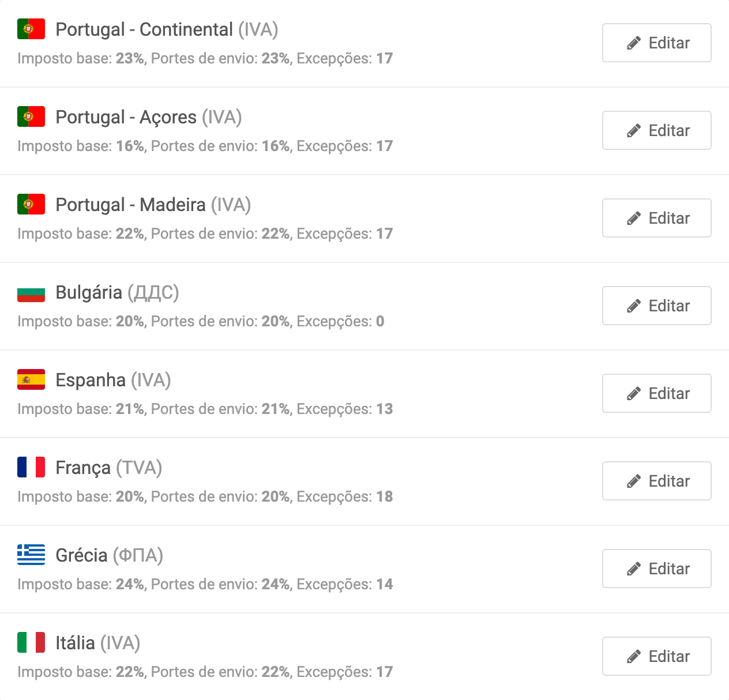Viewport: 729px width, 700px height.
Task: Click the Bulgária (ДДС) row title
Action: point(117,292)
